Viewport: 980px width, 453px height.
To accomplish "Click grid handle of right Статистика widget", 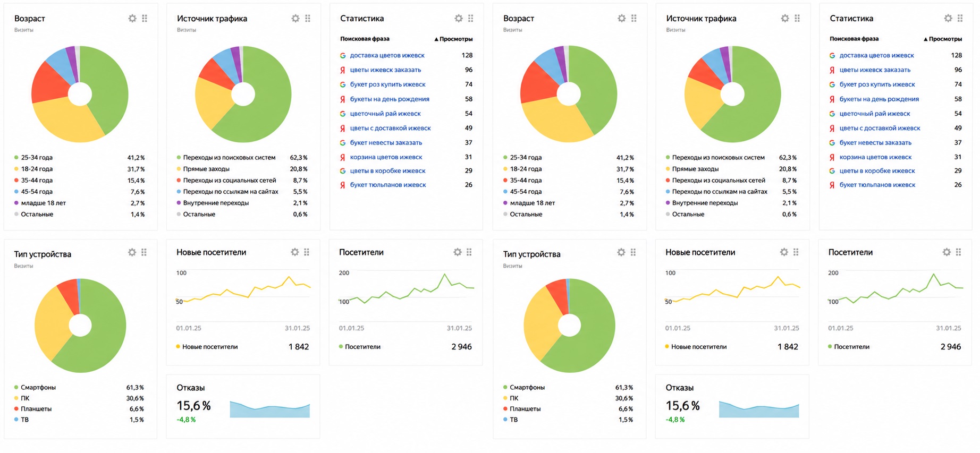I will click(x=960, y=19).
